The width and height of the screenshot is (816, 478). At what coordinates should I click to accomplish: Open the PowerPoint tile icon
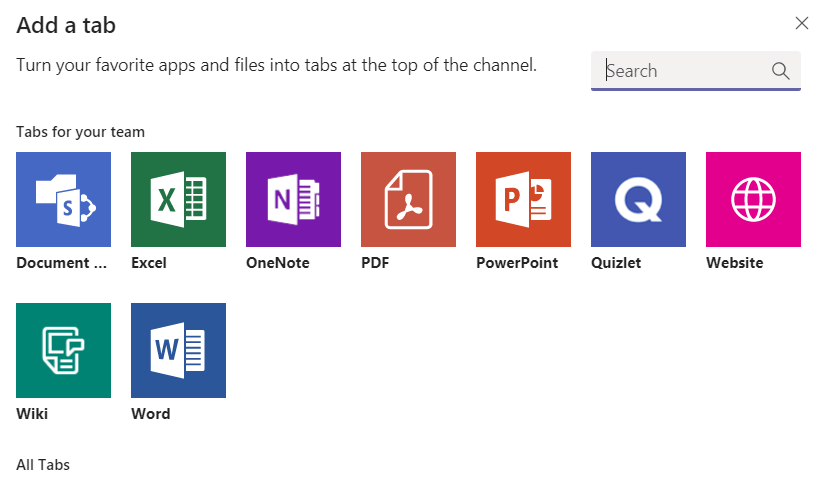[x=523, y=199]
